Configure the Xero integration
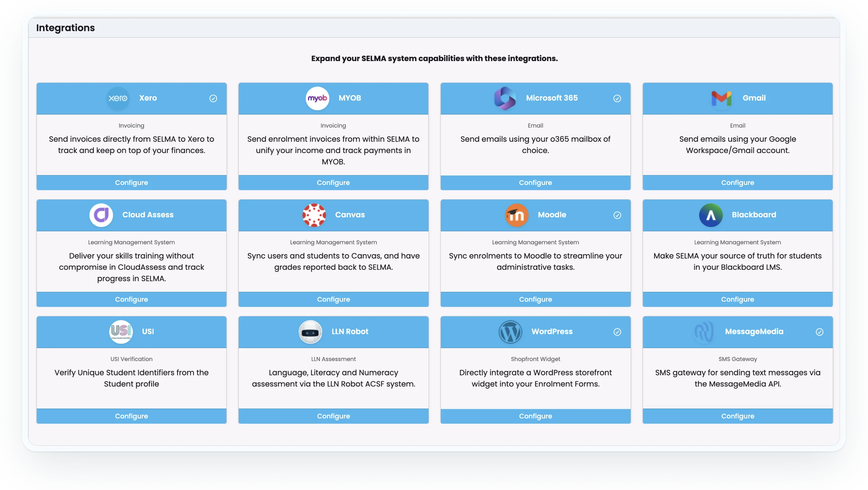Viewport: 868px width, 490px height. pos(132,183)
